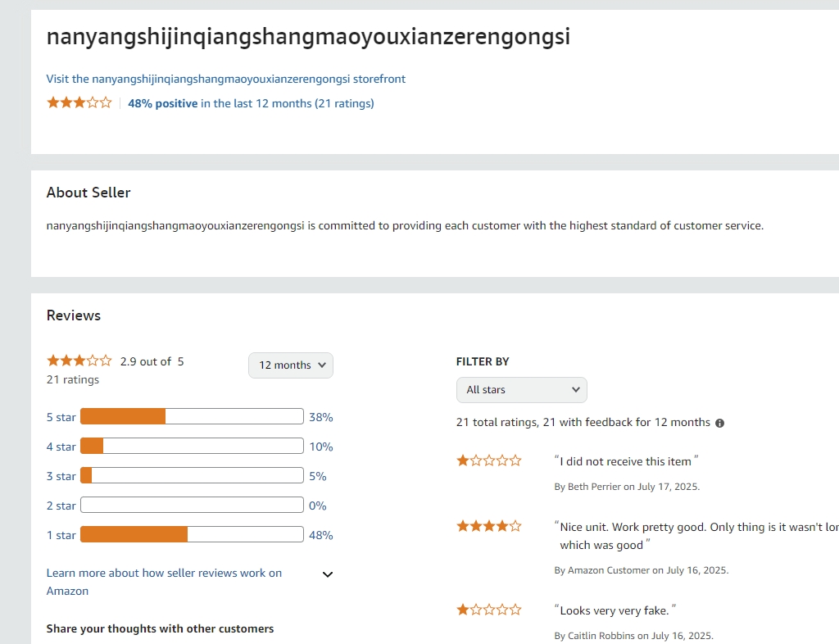
Task: Select the 5 star rating breakdown link
Action: pyautogui.click(x=61, y=417)
